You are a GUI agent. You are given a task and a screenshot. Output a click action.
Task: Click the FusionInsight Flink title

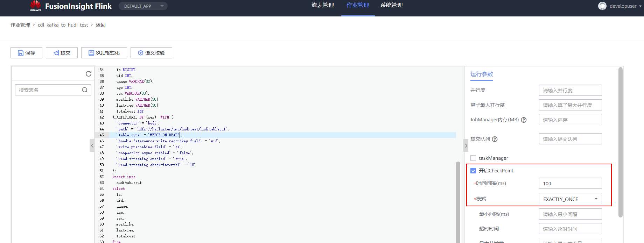coord(78,6)
